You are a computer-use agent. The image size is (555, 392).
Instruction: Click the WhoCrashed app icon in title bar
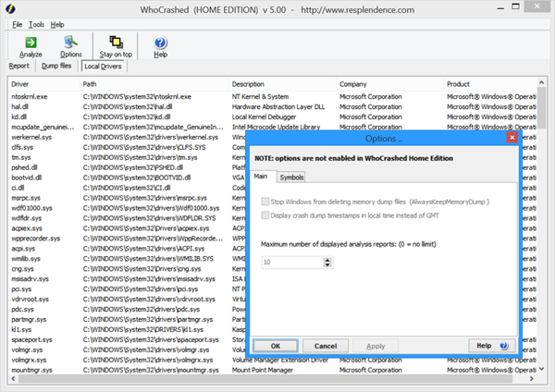coord(10,9)
